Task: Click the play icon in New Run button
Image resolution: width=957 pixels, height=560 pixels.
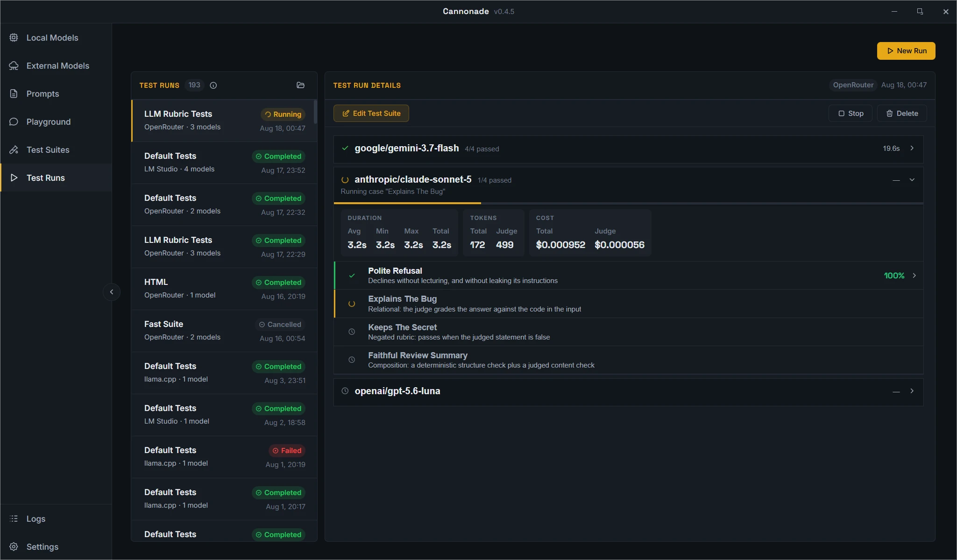Action: pyautogui.click(x=890, y=51)
